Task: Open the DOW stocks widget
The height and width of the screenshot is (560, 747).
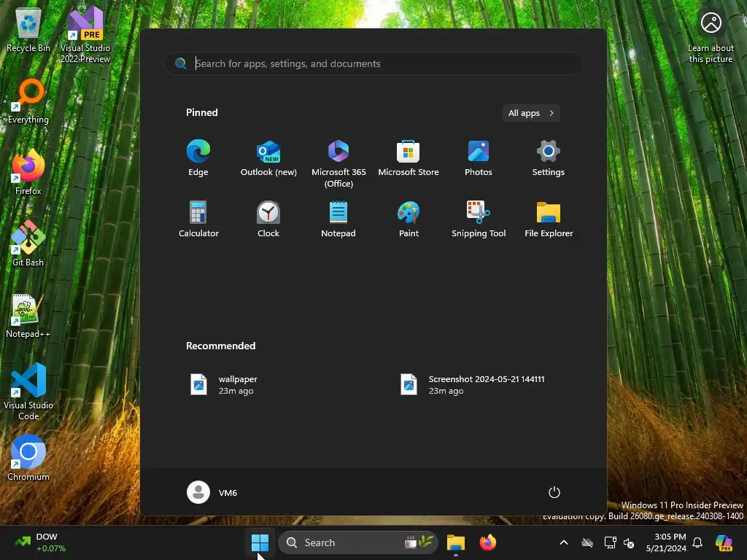Action: pyautogui.click(x=41, y=542)
